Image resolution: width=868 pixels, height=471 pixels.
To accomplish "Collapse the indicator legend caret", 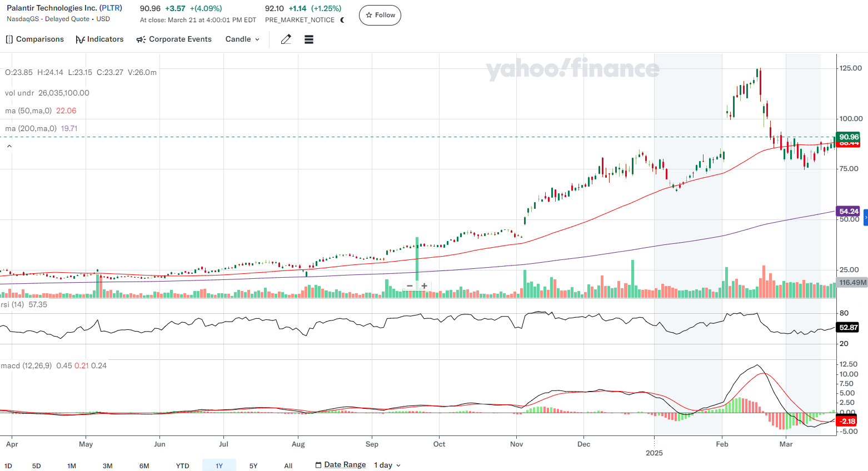I will click(x=9, y=146).
